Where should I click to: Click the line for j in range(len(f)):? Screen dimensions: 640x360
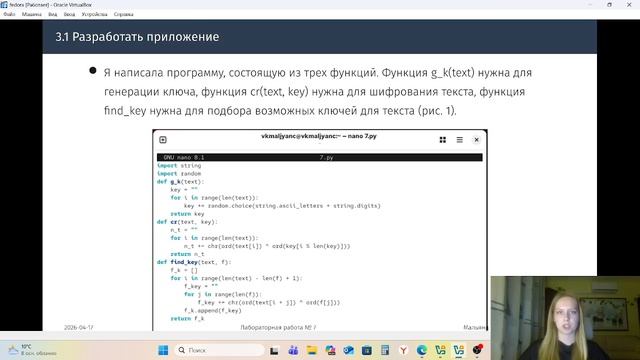(x=222, y=294)
